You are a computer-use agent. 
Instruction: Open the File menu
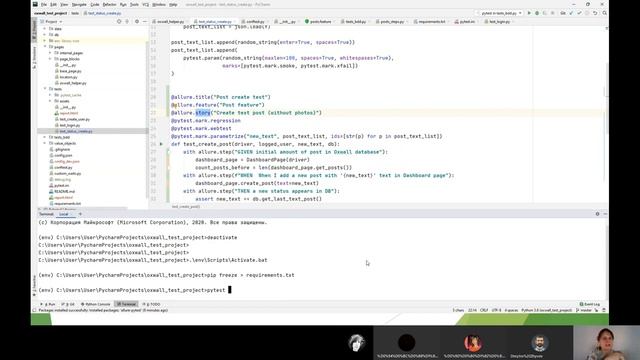pos(44,4)
